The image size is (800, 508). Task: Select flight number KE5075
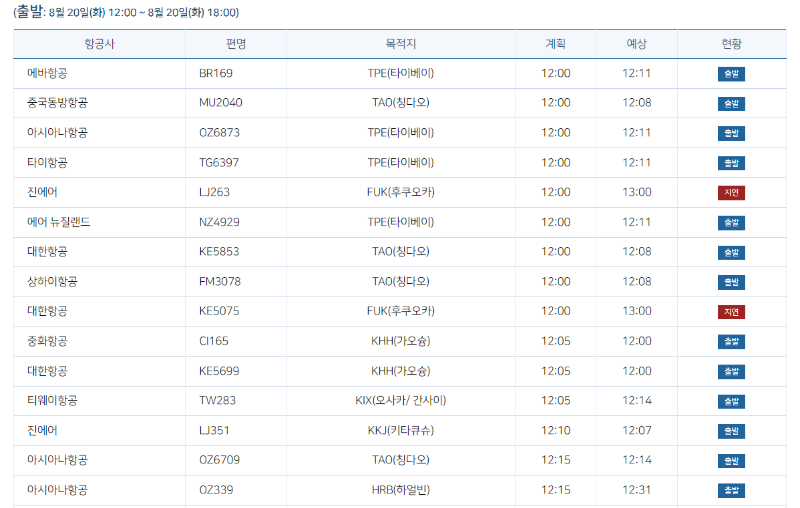[219, 311]
